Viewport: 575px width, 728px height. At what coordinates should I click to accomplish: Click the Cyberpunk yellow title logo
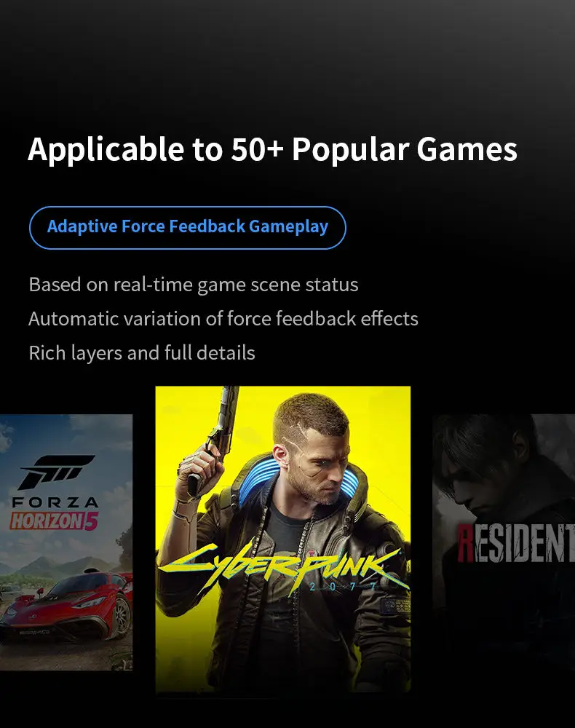click(282, 566)
